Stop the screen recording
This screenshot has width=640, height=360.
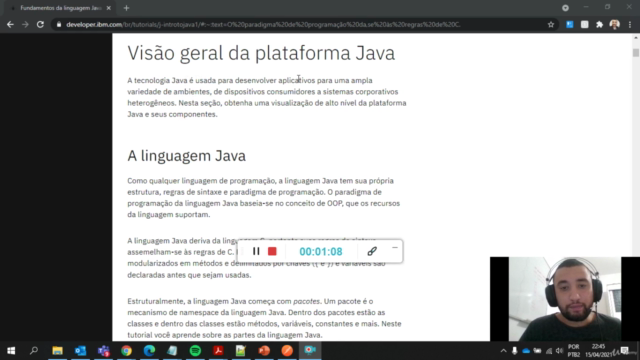click(x=272, y=251)
